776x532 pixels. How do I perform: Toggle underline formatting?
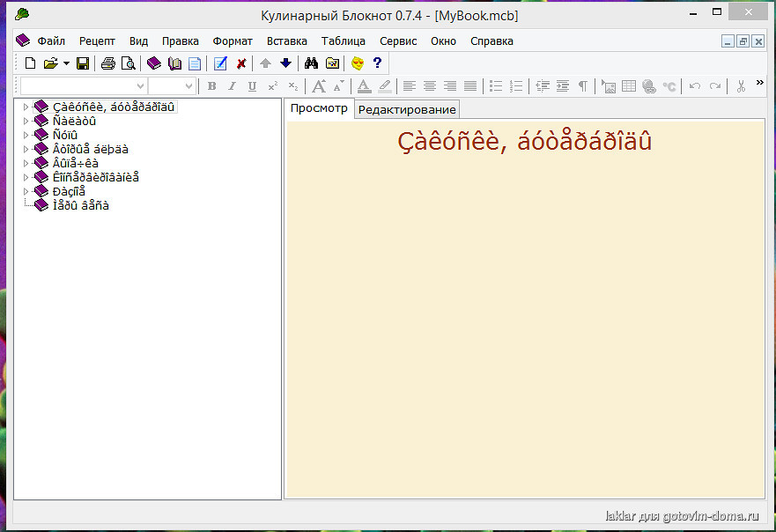(x=253, y=86)
